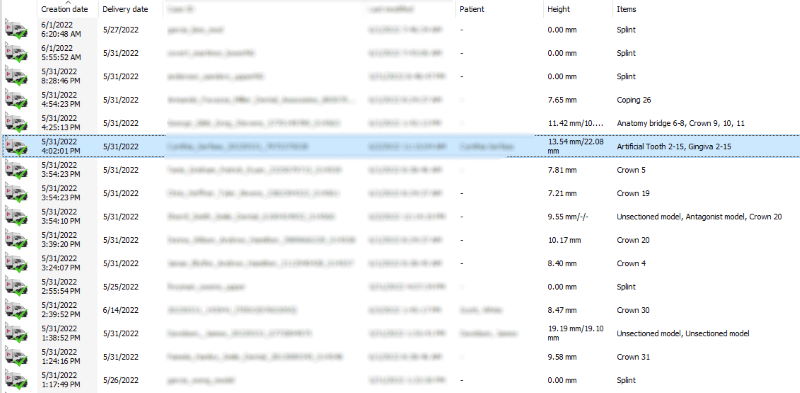
Task: Click the truck icon of the Crown 5 row
Action: click(x=16, y=170)
